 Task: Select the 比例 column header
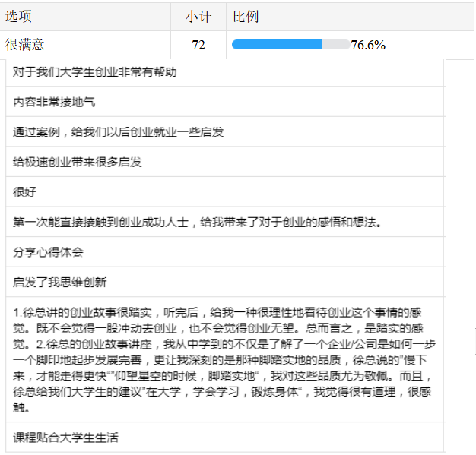243,16
